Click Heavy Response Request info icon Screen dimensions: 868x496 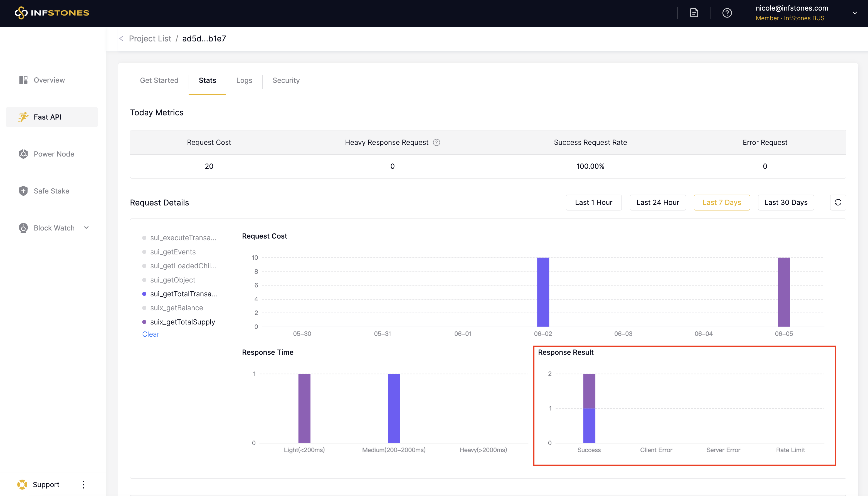436,142
